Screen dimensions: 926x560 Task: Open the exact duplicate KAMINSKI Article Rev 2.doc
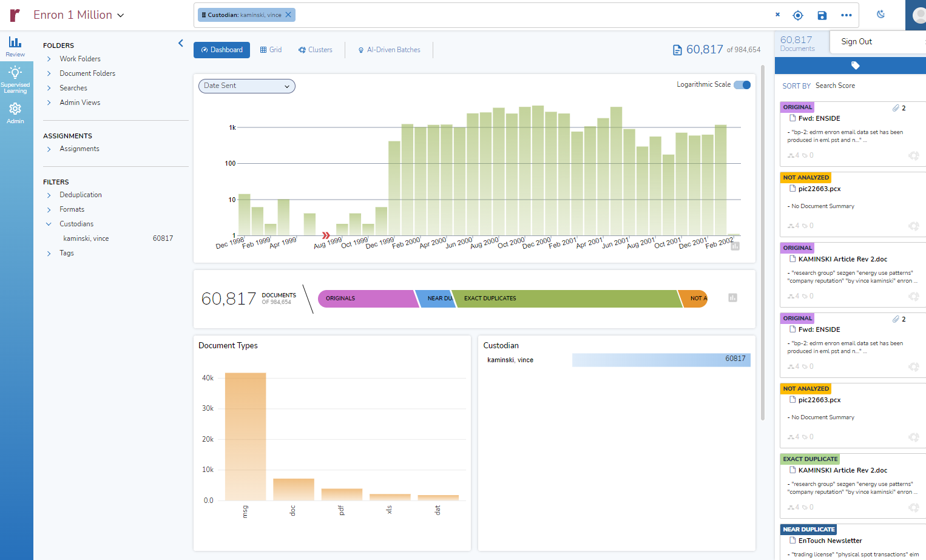coord(842,470)
